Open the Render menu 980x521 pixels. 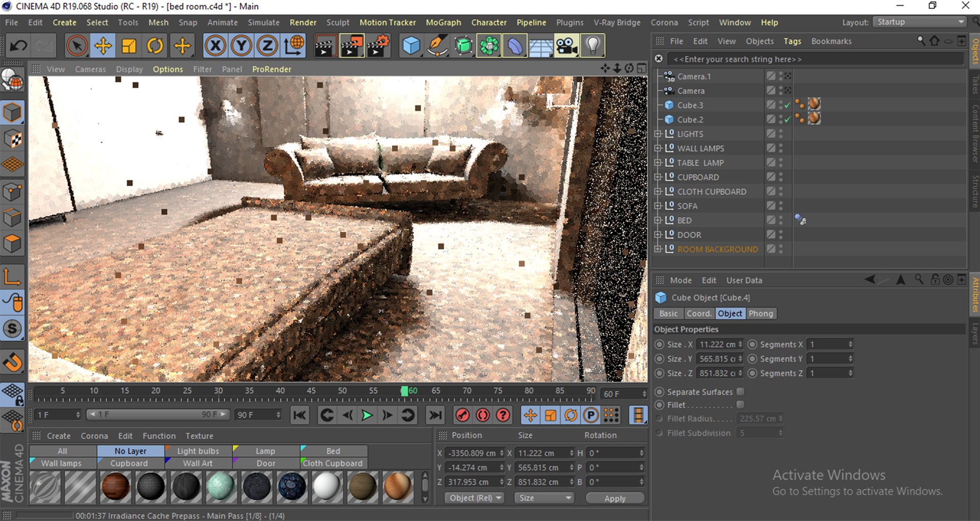pyautogui.click(x=303, y=22)
